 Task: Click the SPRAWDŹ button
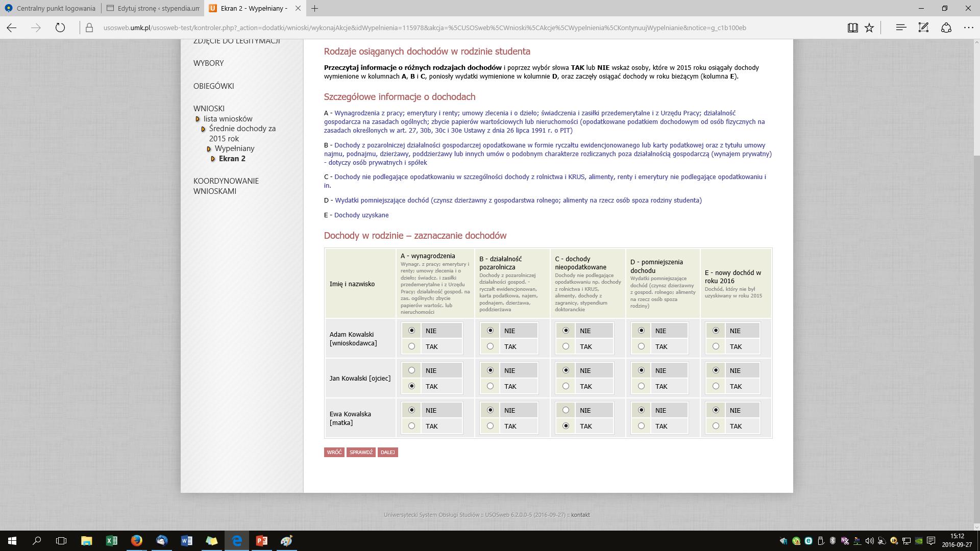[x=361, y=453]
